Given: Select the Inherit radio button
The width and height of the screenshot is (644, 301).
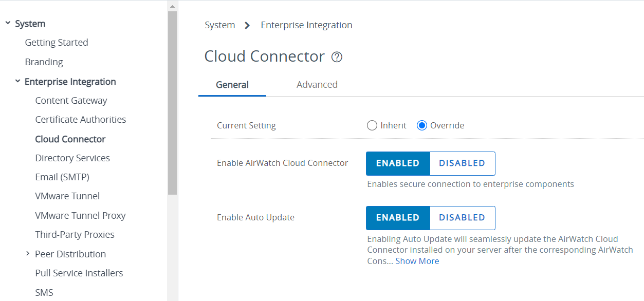Looking at the screenshot, I should (x=372, y=125).
